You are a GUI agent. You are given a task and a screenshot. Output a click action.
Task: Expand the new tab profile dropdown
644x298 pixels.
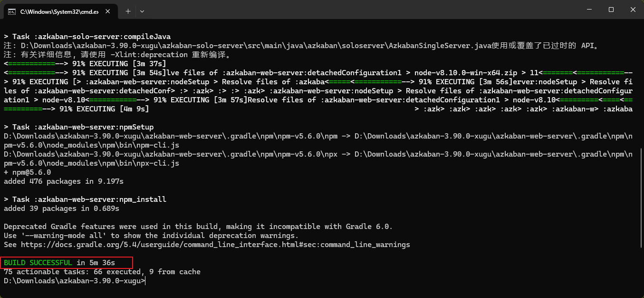tap(142, 10)
